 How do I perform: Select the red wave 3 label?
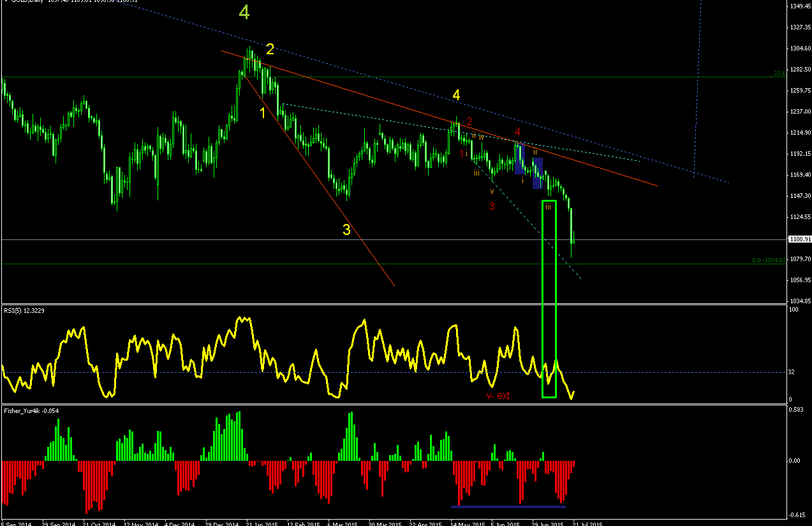(x=492, y=206)
